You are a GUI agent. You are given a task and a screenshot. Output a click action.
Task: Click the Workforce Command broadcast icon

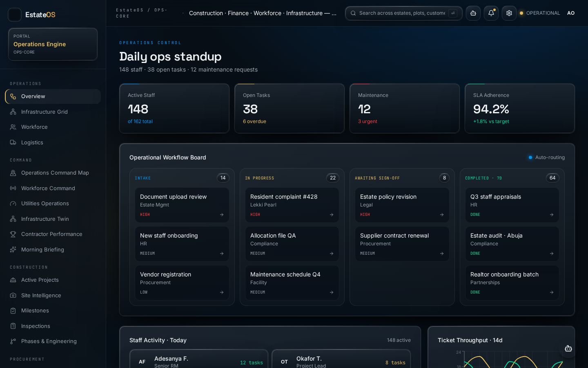click(x=13, y=188)
